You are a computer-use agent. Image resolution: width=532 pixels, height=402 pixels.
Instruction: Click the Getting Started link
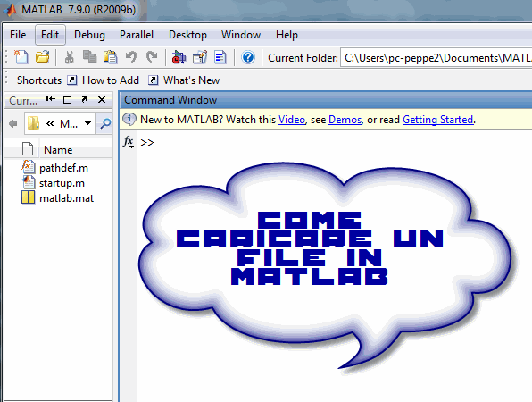click(437, 120)
